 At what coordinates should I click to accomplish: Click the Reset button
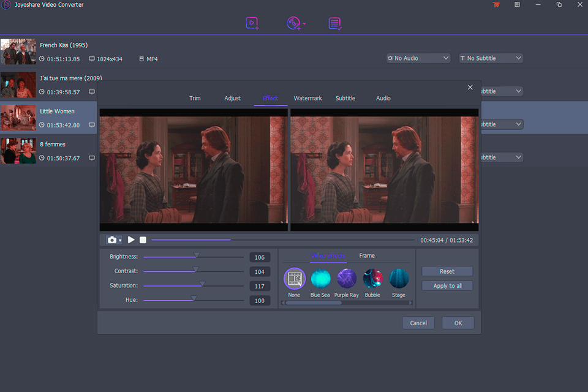point(447,271)
